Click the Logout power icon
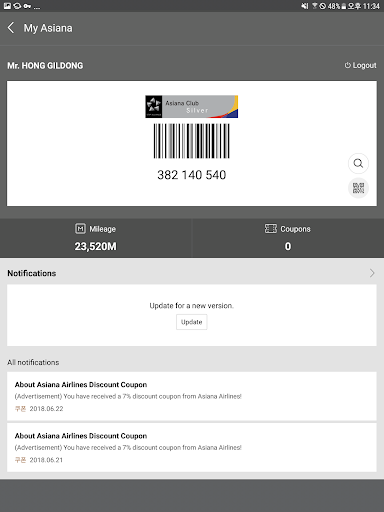 tap(348, 65)
